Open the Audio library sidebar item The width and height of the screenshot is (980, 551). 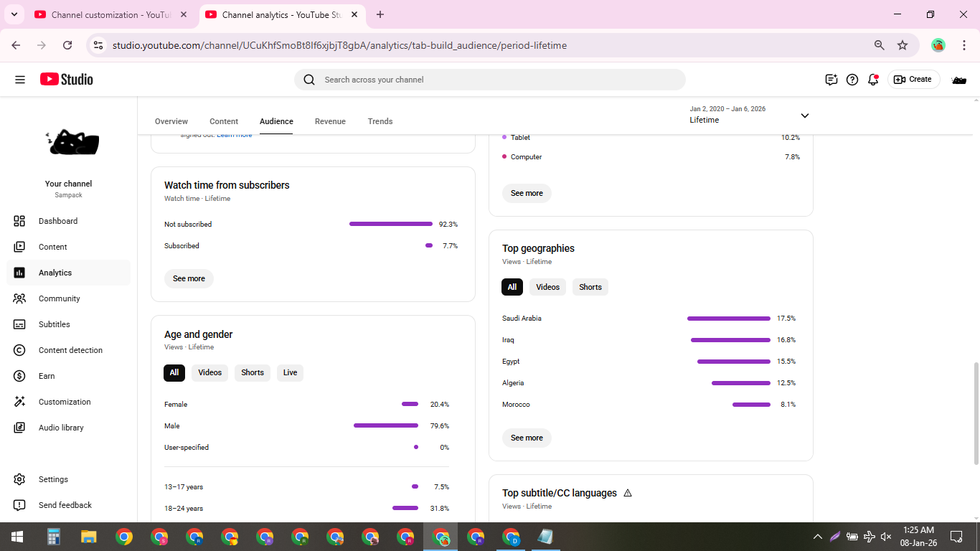(x=61, y=428)
